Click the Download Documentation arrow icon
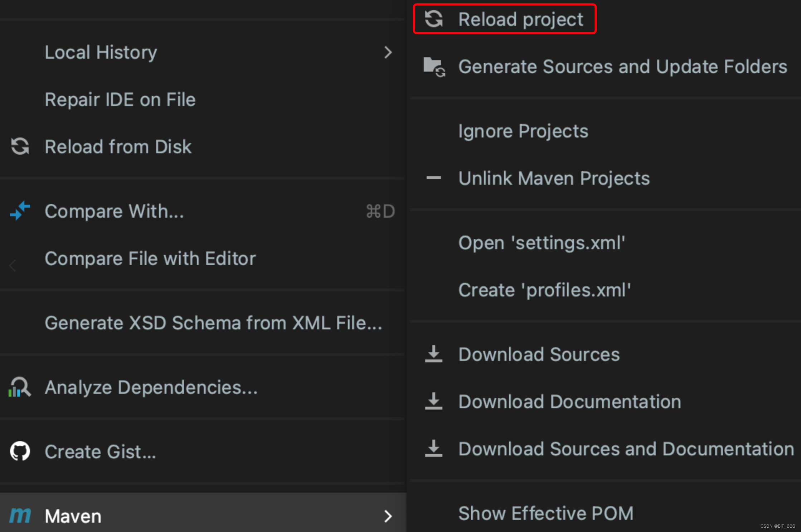 click(433, 401)
